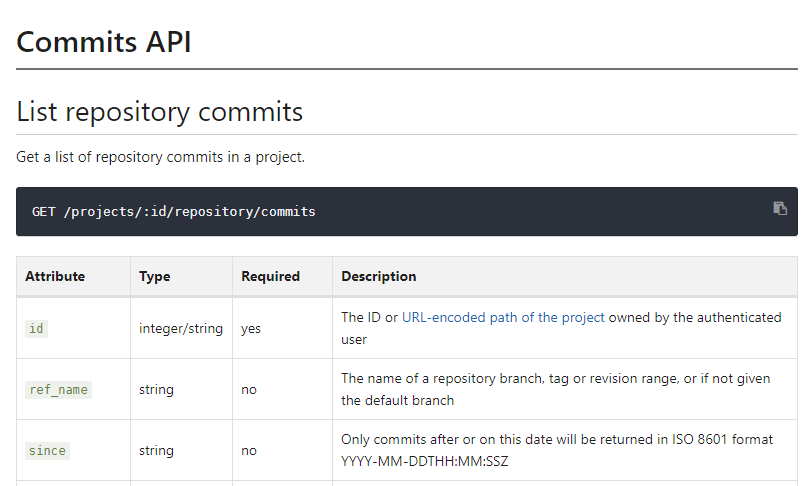Click the yes value in Required column
The height and width of the screenshot is (486, 807).
pyautogui.click(x=251, y=328)
